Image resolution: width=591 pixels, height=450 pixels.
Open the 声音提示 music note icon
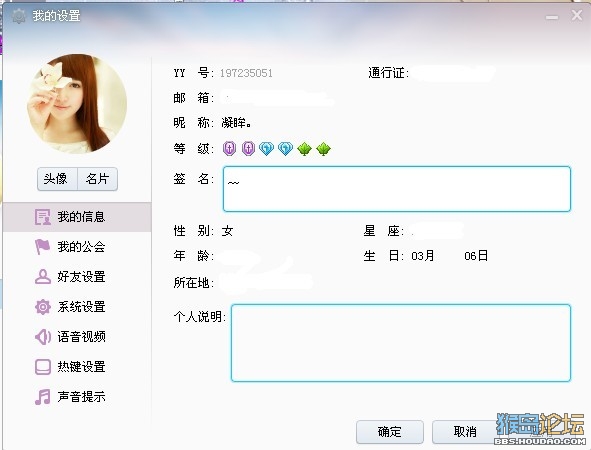43,397
